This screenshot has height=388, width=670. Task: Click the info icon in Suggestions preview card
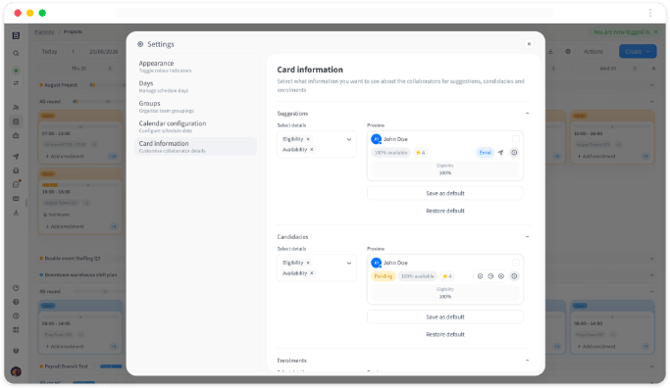click(x=514, y=153)
